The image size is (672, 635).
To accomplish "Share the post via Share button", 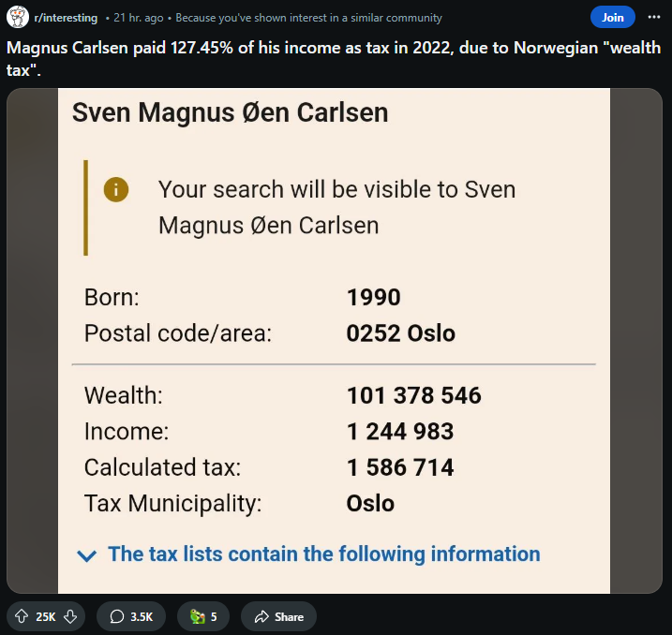I will click(x=278, y=616).
